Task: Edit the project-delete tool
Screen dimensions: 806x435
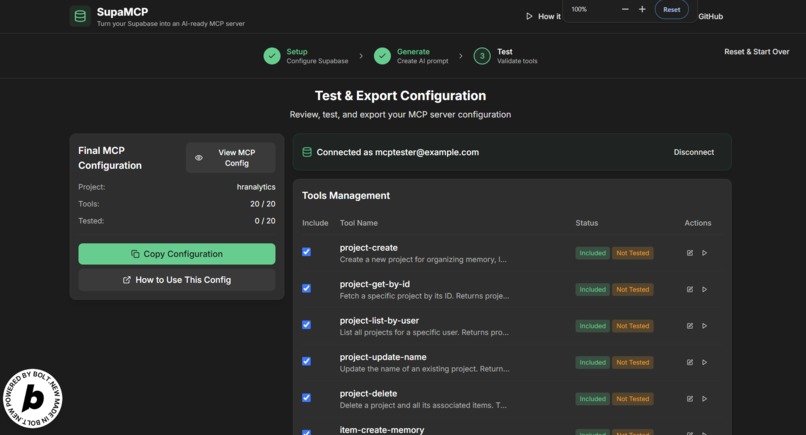Action: click(690, 399)
